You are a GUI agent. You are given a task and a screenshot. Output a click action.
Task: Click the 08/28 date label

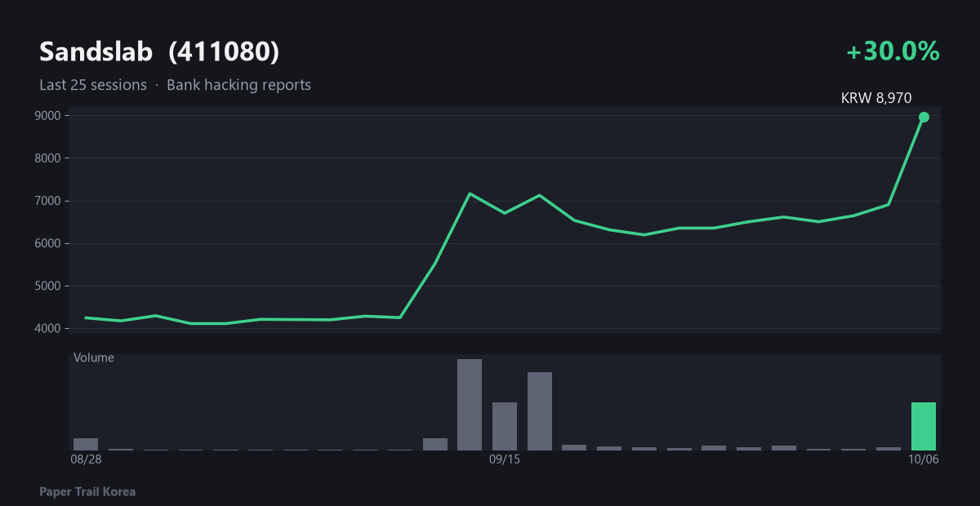click(x=86, y=459)
